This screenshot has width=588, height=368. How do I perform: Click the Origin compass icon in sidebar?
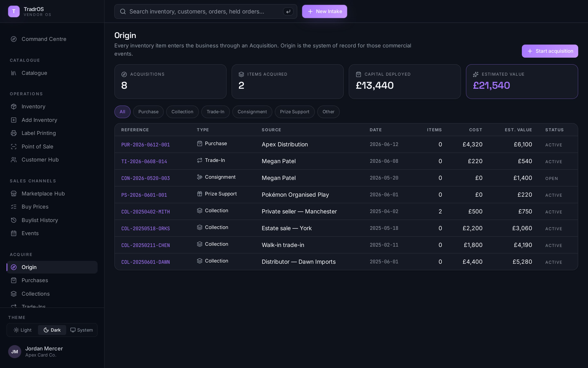pos(14,267)
